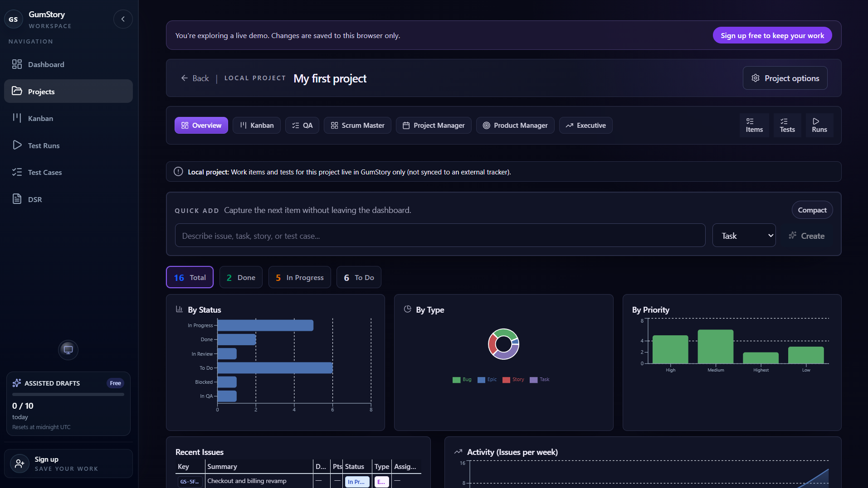Viewport: 868px width, 488px height.
Task: Click the Done bar in status chart
Action: (x=237, y=339)
